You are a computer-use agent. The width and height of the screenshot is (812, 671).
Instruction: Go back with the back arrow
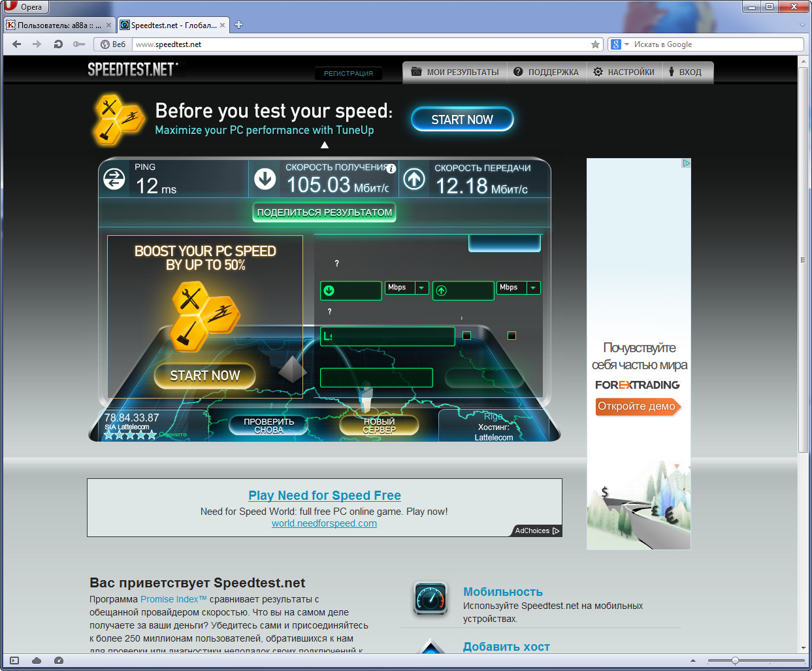(17, 44)
